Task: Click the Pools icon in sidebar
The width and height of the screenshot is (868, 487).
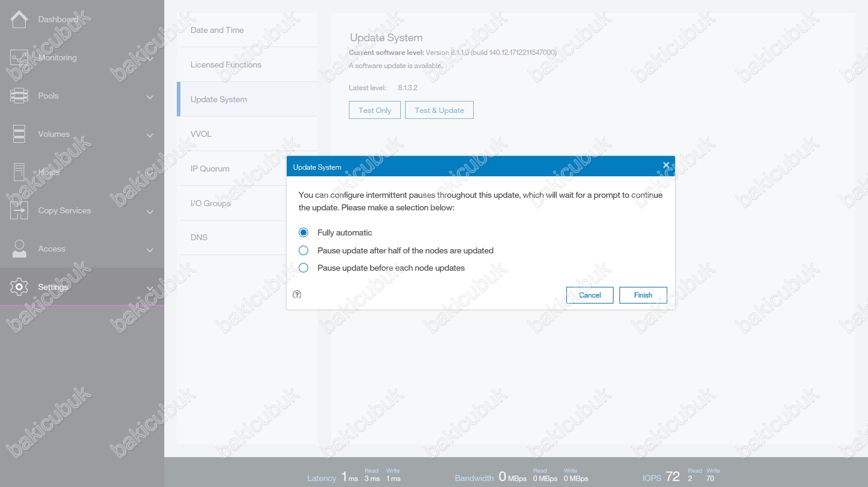Action: pyautogui.click(x=19, y=96)
